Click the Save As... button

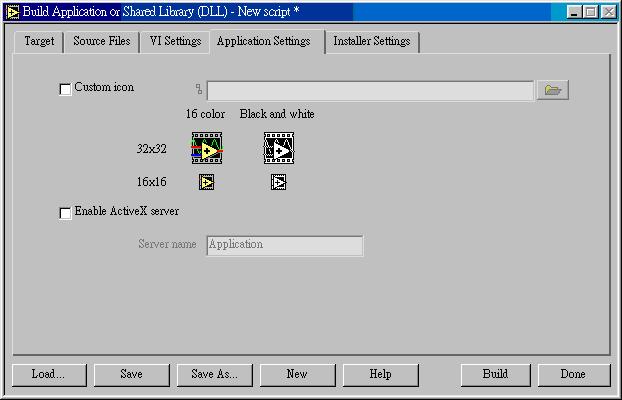coord(215,375)
